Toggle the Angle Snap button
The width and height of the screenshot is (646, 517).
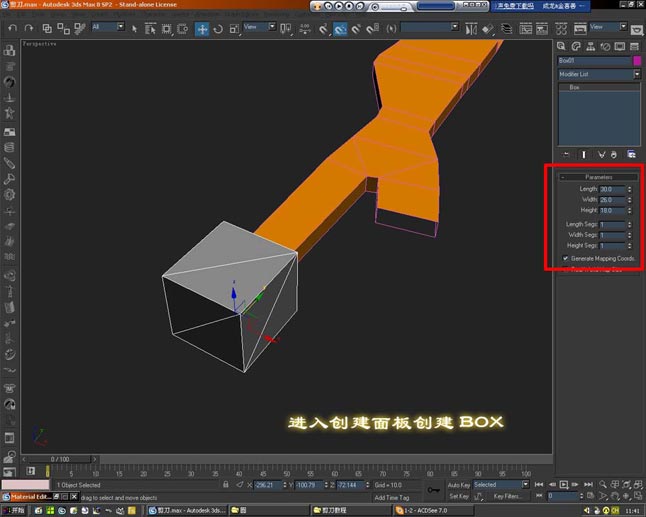click(340, 29)
